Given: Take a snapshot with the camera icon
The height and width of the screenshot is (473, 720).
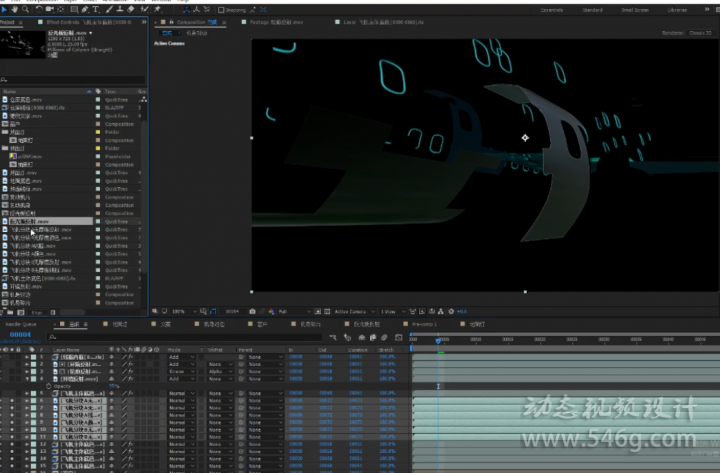Looking at the screenshot, I should [252, 311].
